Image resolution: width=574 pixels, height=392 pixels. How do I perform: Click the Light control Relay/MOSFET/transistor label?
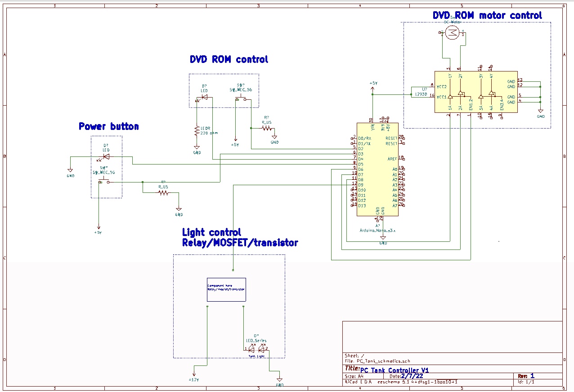point(240,237)
